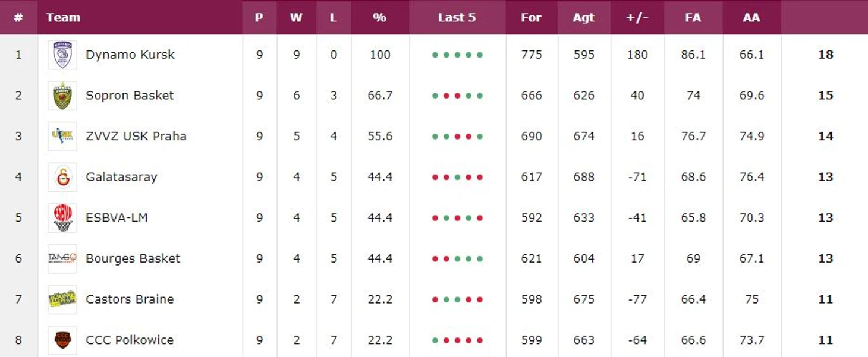This screenshot has width=868, height=357.
Task: Click the Dynamo Kursk team logo
Action: tap(62, 55)
